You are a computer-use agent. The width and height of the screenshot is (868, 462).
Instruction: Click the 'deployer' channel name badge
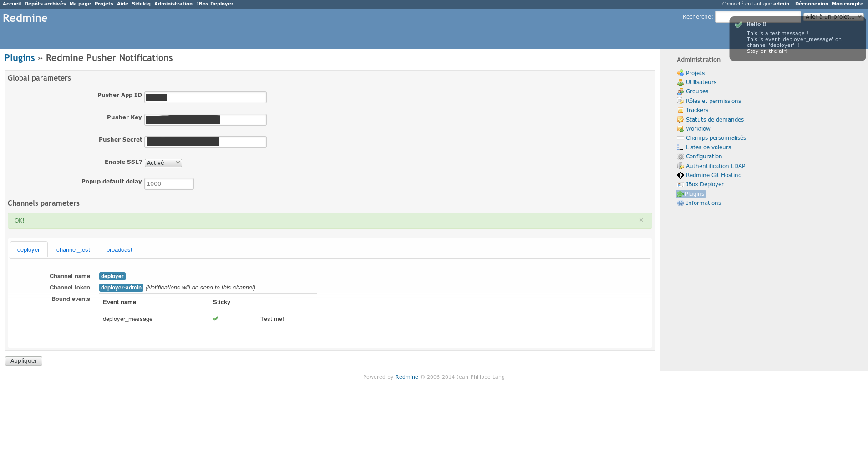tap(112, 276)
